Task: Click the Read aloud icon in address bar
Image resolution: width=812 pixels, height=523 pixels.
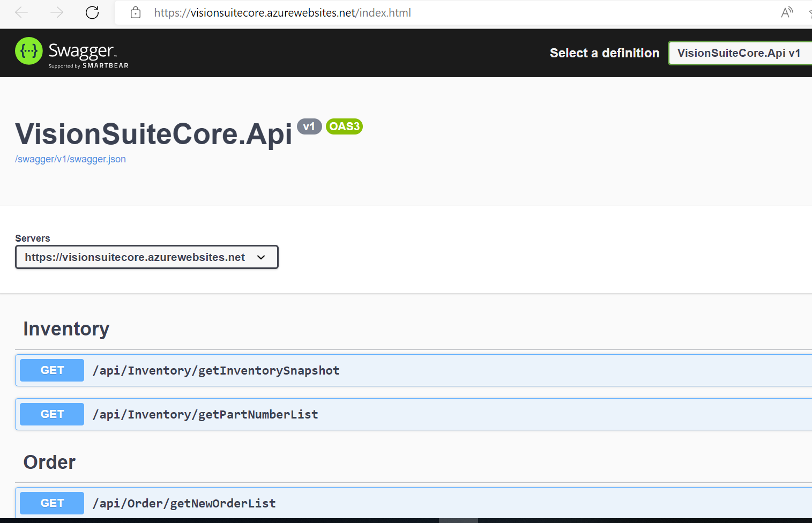Action: tap(786, 12)
